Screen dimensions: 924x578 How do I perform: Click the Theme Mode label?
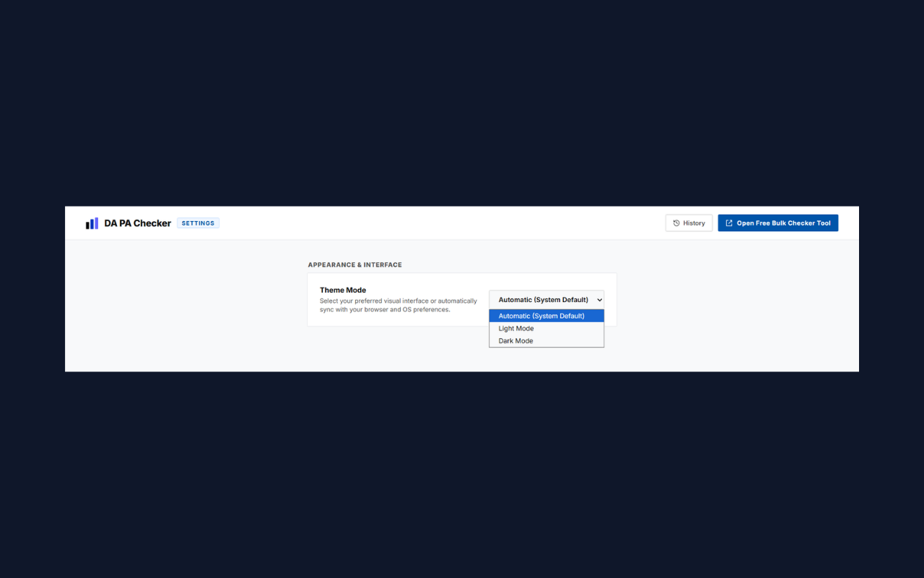(x=343, y=290)
